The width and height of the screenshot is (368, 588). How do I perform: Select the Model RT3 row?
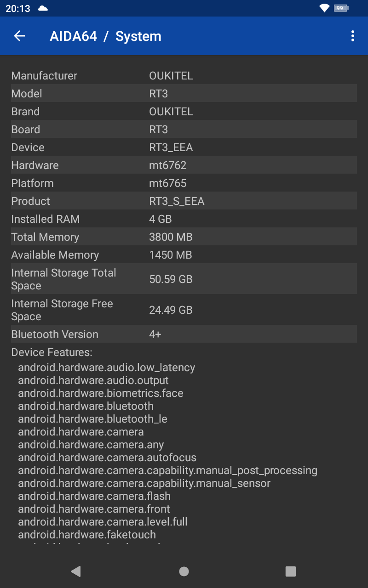184,93
